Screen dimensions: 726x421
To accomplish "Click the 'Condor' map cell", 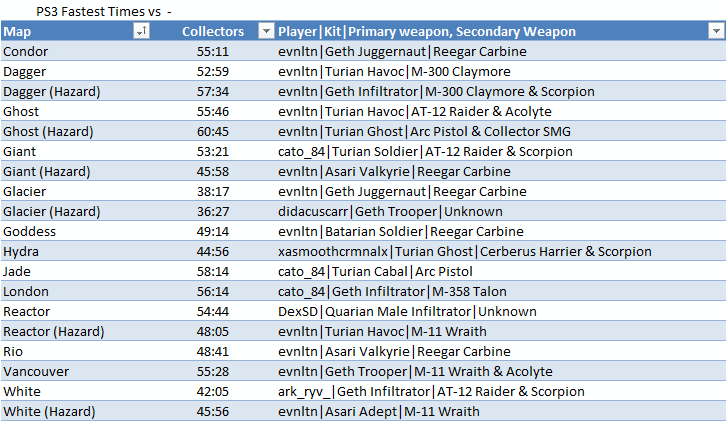I will 75,51.
